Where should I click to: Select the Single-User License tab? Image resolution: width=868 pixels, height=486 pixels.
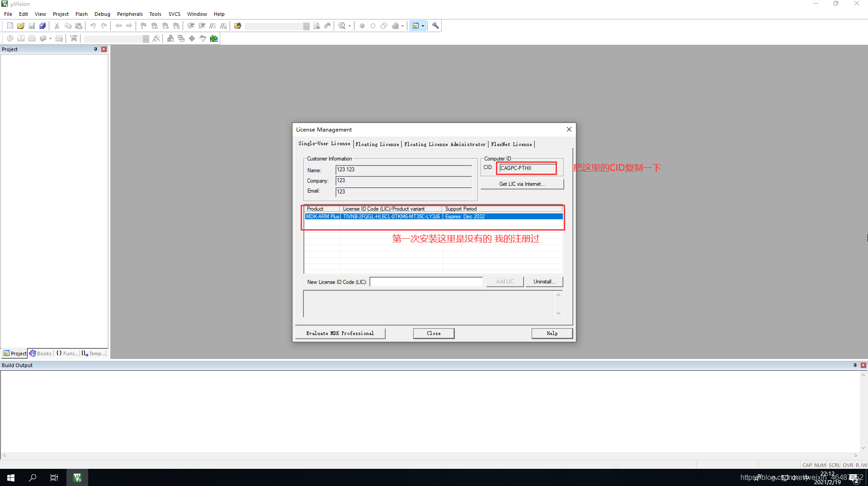[x=324, y=143]
